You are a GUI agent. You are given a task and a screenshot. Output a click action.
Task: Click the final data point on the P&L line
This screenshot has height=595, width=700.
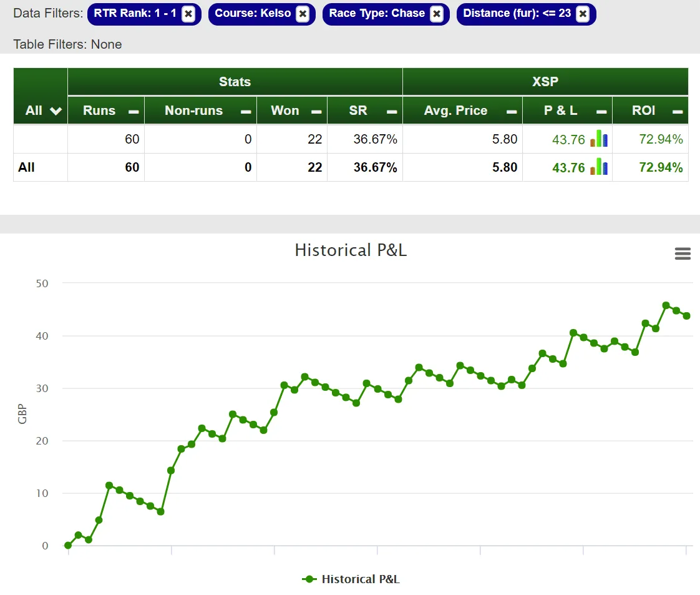pyautogui.click(x=687, y=316)
